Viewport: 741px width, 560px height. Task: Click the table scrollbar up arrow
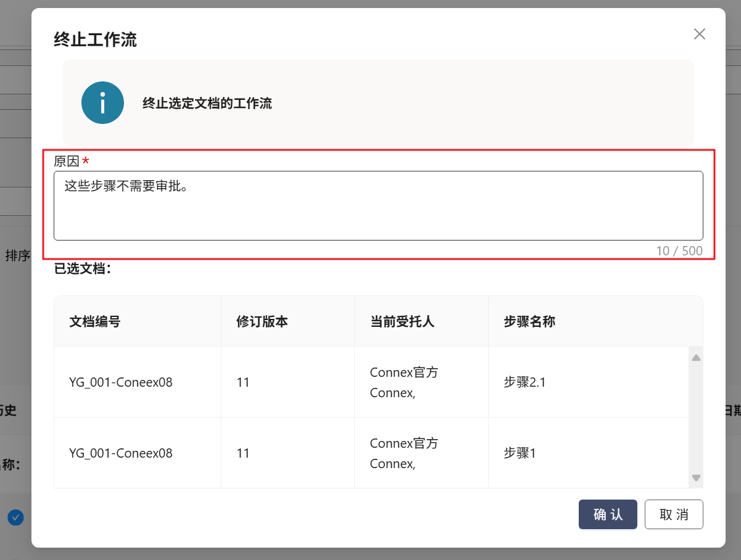tap(696, 358)
